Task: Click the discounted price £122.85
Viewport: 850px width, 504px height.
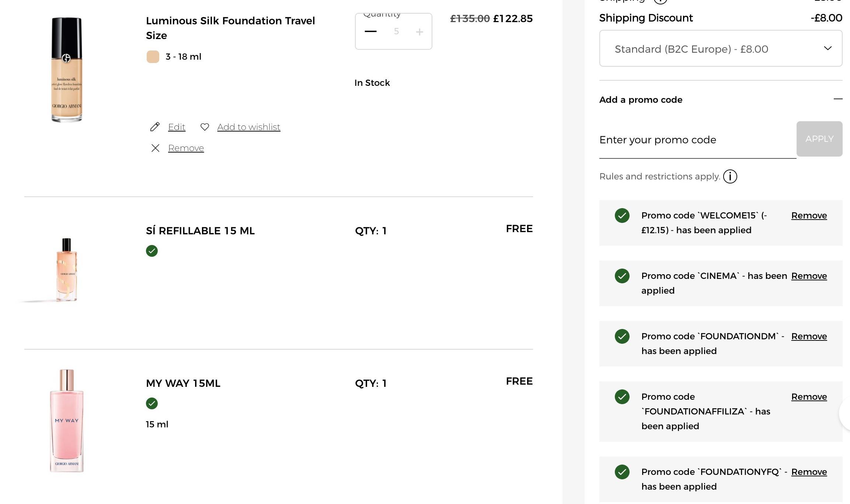Action: pyautogui.click(x=513, y=18)
